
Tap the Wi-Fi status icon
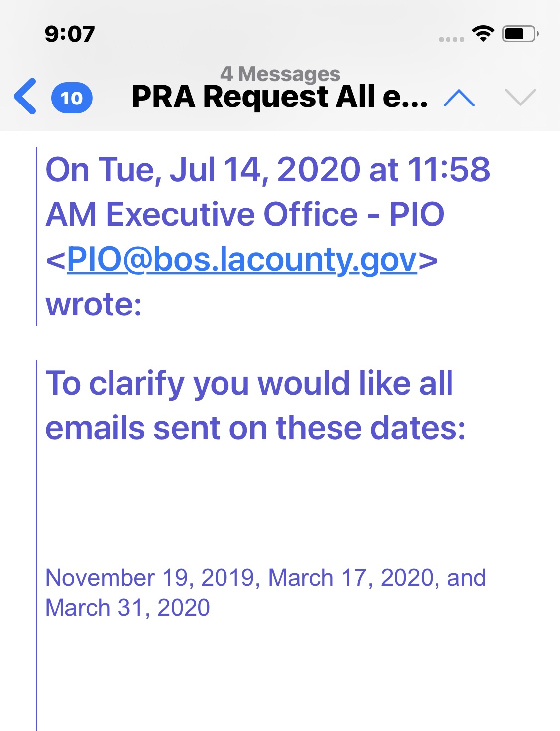[483, 34]
